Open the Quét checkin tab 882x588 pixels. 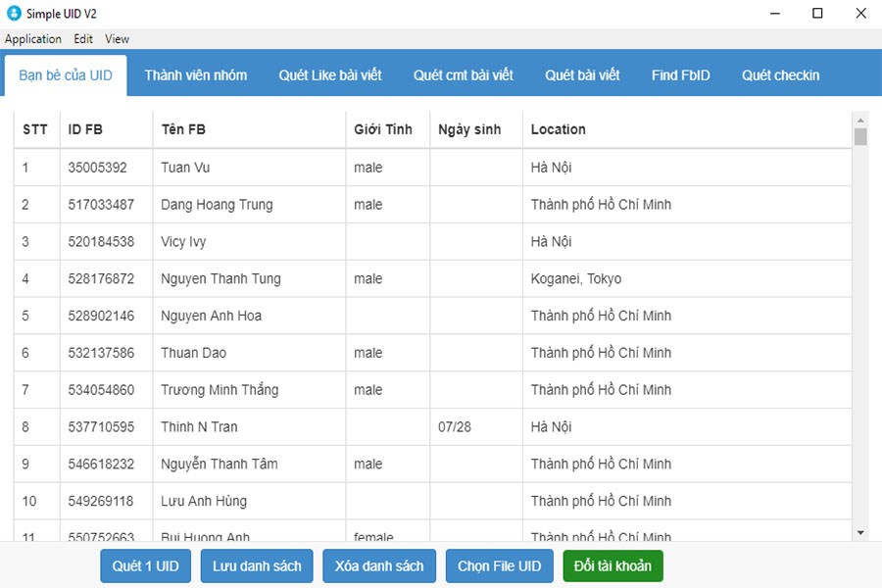[780, 74]
